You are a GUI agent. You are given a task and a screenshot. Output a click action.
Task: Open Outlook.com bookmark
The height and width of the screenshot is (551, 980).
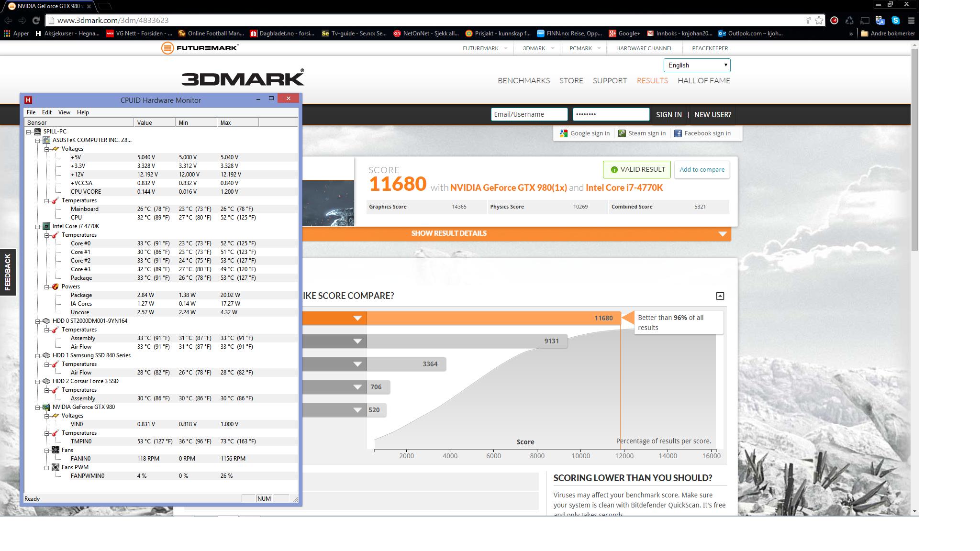pyautogui.click(x=750, y=33)
